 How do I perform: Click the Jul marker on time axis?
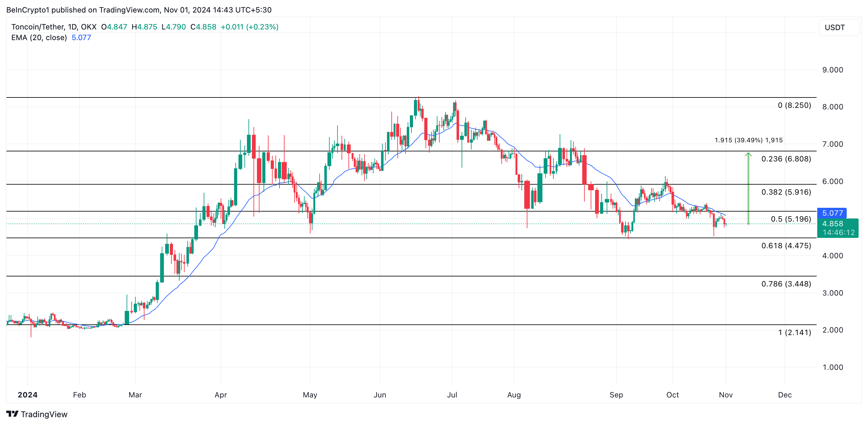point(452,395)
